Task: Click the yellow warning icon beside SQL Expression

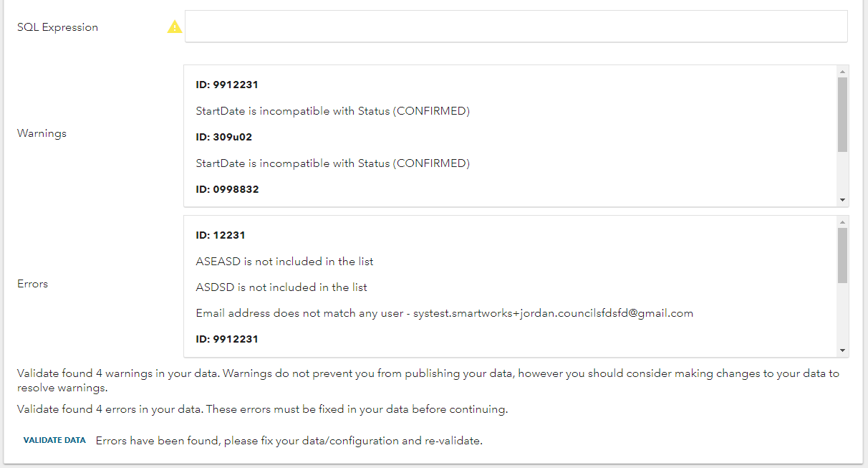Action: point(175,27)
